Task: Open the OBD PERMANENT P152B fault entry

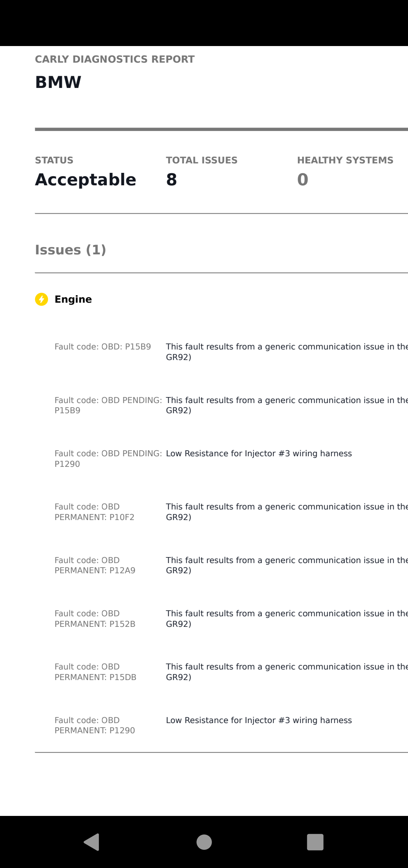Action: point(95,619)
